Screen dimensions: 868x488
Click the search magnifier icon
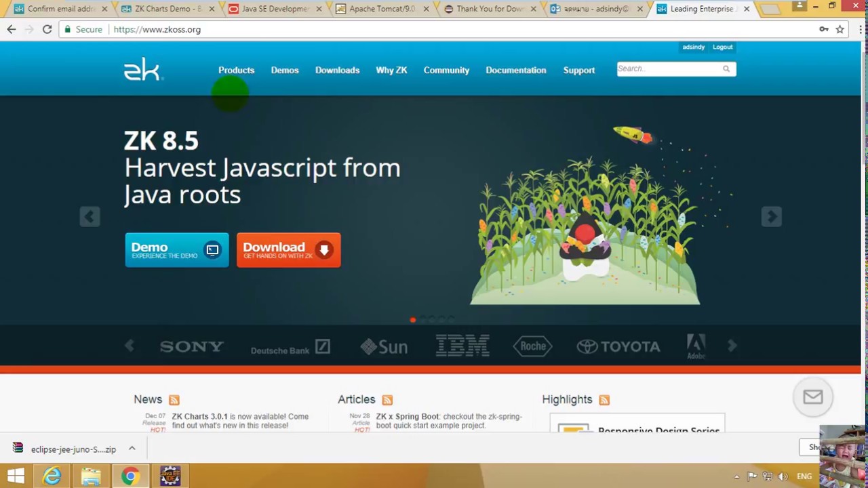(x=726, y=68)
